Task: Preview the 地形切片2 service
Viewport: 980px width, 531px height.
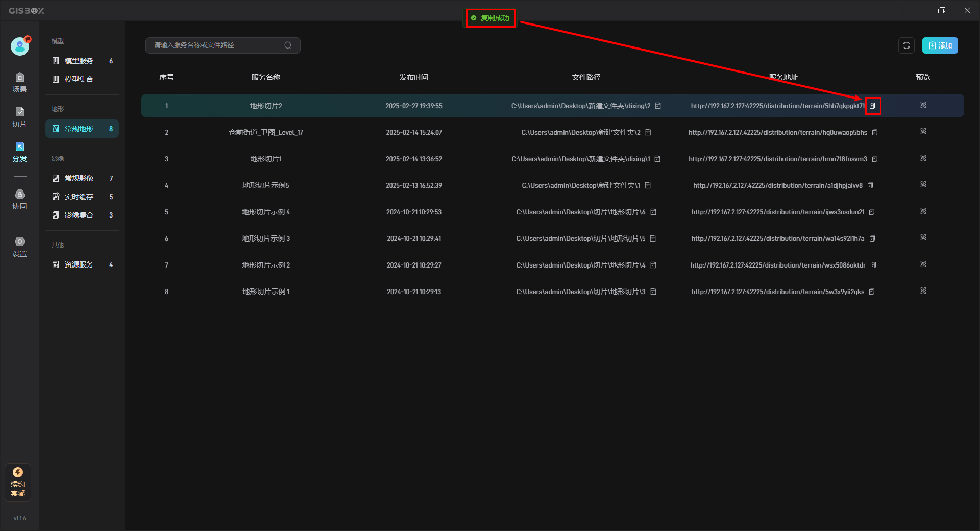Action: pyautogui.click(x=923, y=105)
